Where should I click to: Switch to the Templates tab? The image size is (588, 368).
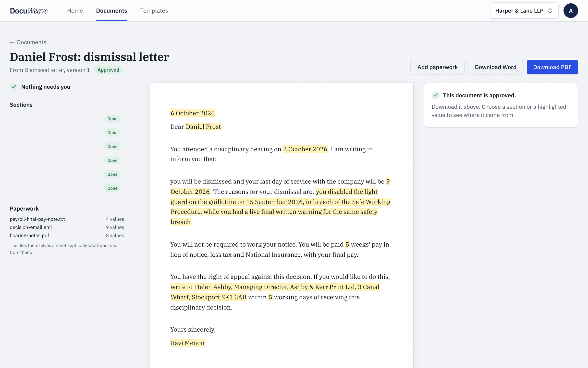pyautogui.click(x=154, y=11)
